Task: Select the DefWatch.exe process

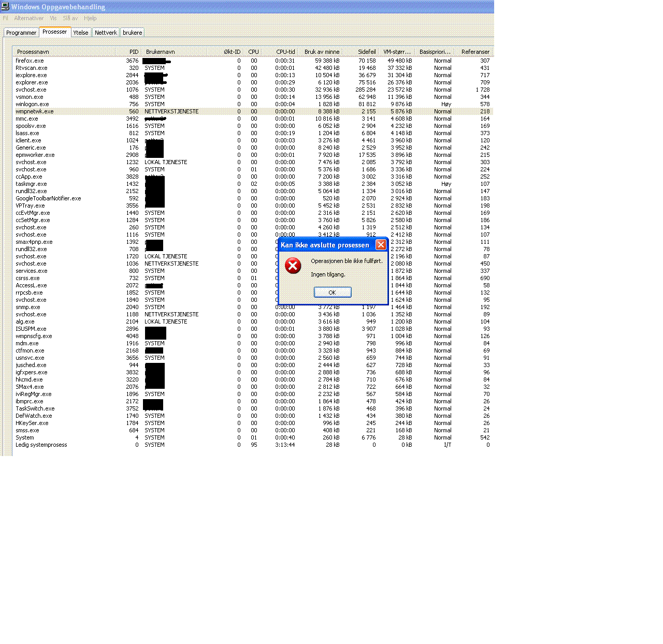Action: click(x=253, y=416)
